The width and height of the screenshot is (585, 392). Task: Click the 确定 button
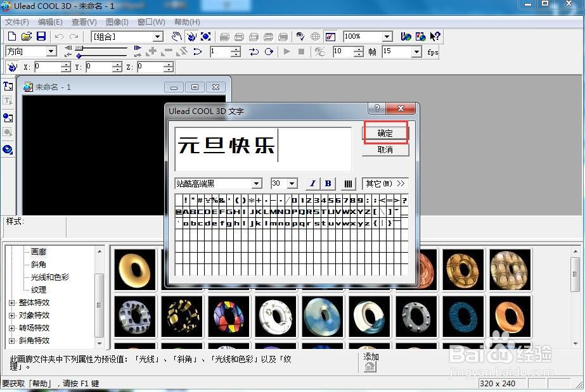pyautogui.click(x=385, y=133)
